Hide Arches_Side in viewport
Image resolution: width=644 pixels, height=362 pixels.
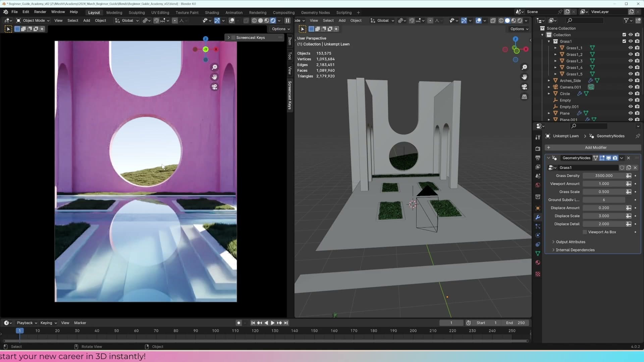pos(630,80)
